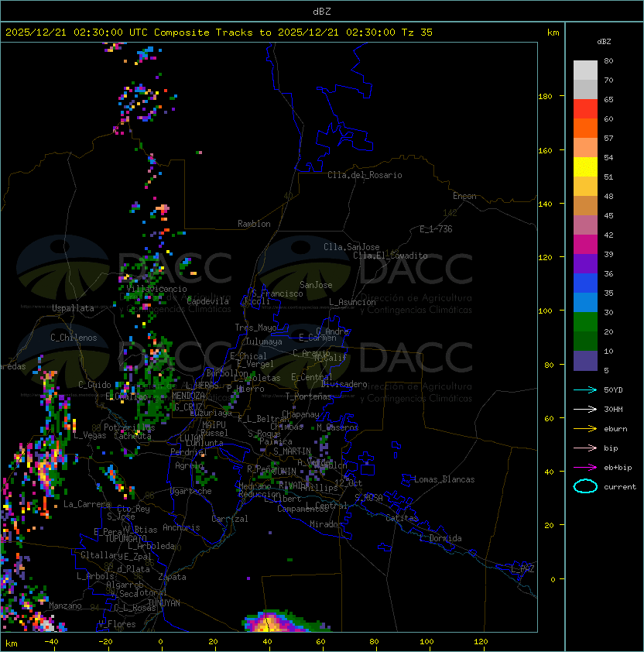Select the orange swatch below 60 dBZ

point(585,128)
